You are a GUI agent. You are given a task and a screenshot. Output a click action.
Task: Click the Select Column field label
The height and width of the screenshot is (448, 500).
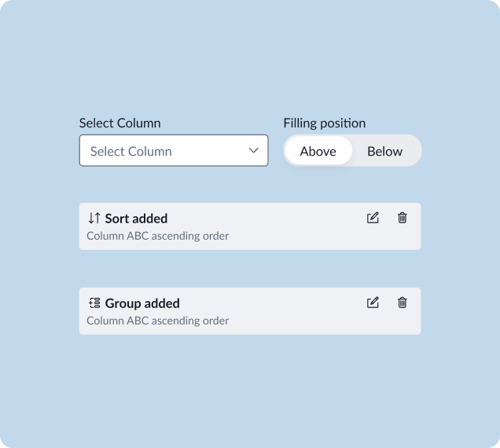click(119, 123)
